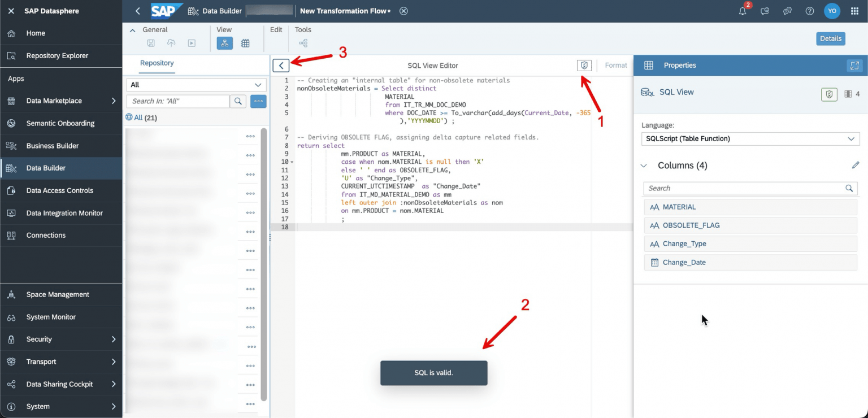Open the impact and lineage tool icon
Screen dimensions: 868x418
(x=303, y=43)
